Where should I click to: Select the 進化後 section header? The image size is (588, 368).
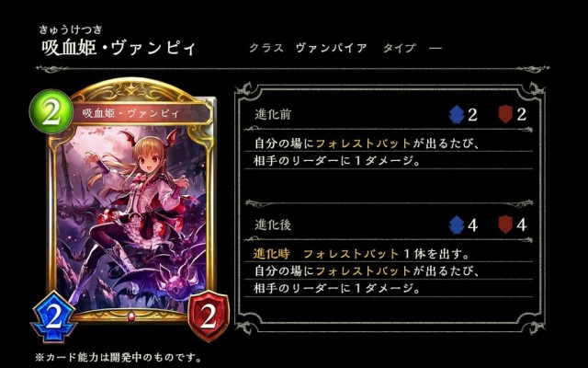[273, 224]
